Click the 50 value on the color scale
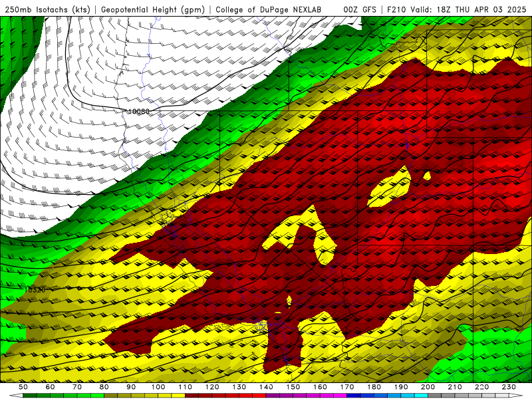 [x=23, y=387]
